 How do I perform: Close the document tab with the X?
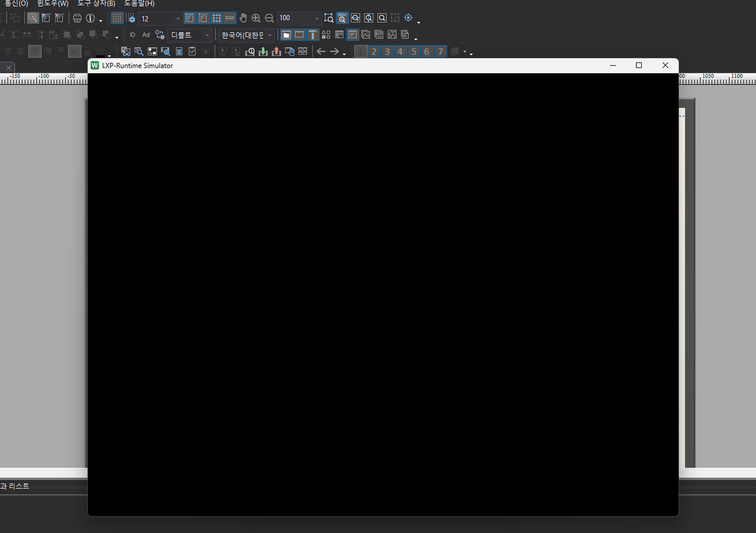point(9,67)
